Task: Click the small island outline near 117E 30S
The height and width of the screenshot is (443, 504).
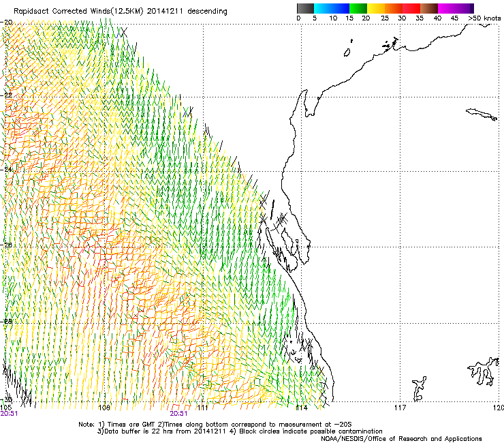Action: click(419, 389)
